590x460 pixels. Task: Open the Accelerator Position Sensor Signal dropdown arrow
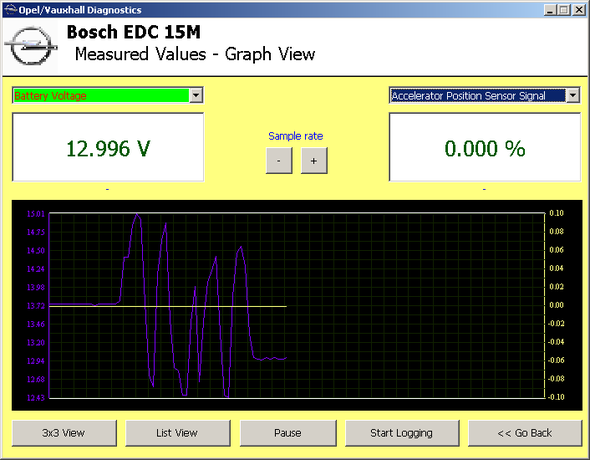[x=572, y=96]
